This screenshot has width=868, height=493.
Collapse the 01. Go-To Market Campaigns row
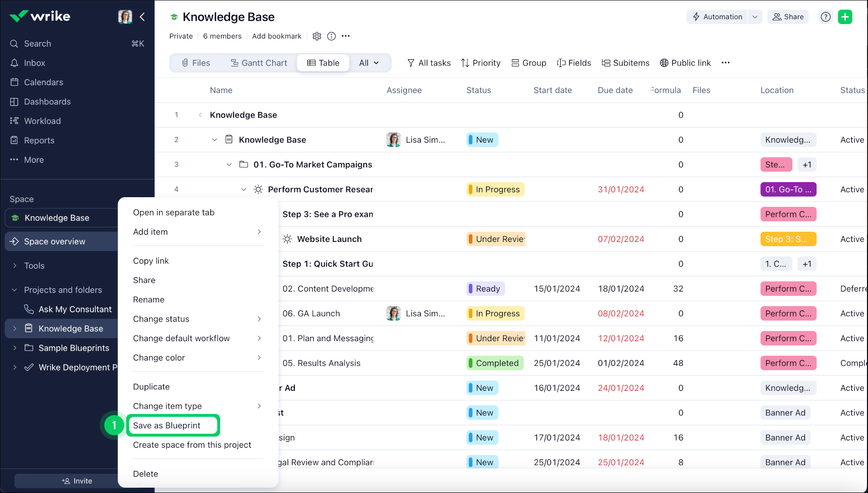(x=229, y=164)
